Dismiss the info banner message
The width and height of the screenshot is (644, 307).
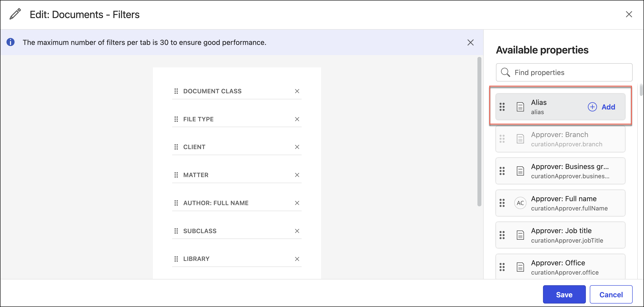pyautogui.click(x=470, y=42)
